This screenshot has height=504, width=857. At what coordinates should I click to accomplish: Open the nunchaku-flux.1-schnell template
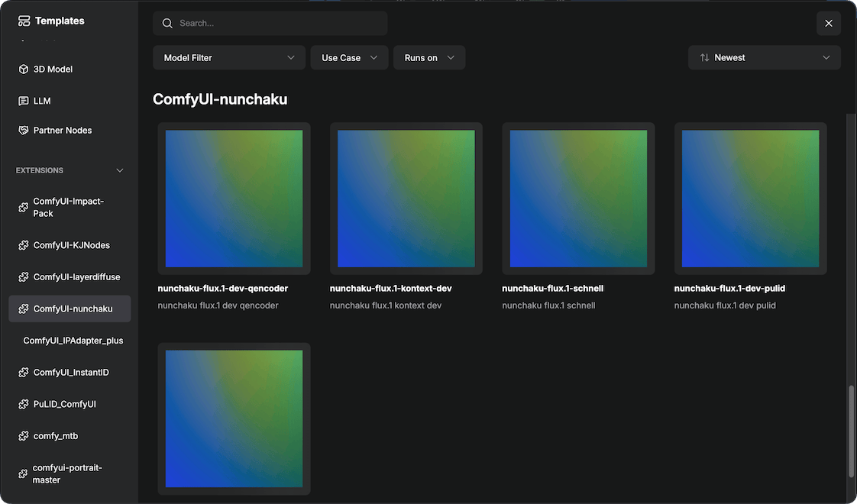(578, 198)
